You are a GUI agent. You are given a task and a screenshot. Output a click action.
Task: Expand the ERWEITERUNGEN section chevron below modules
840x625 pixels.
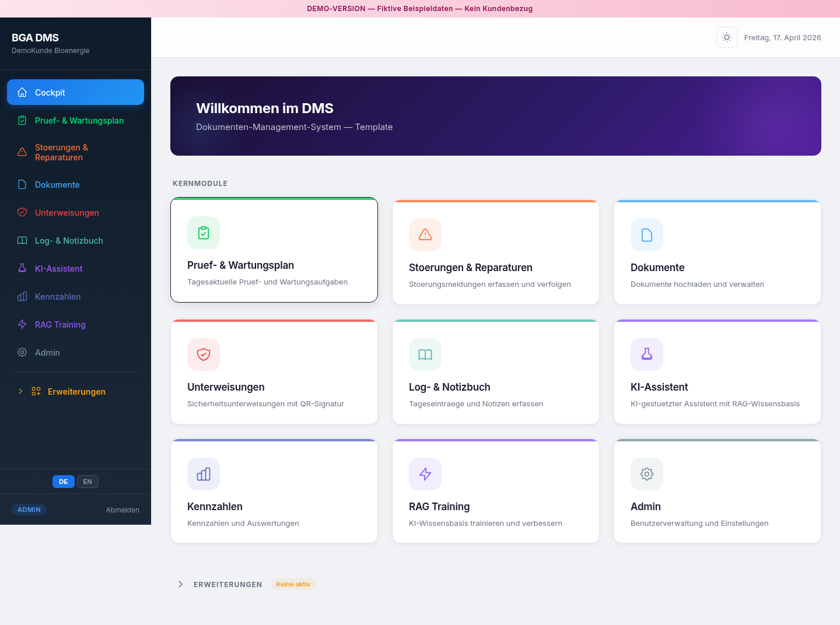click(x=181, y=584)
